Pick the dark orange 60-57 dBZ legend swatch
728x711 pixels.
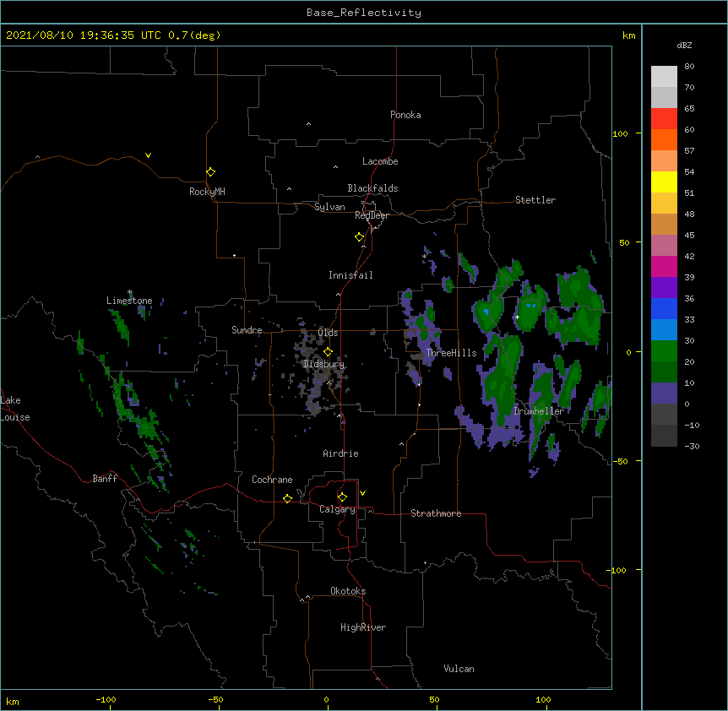[x=664, y=139]
